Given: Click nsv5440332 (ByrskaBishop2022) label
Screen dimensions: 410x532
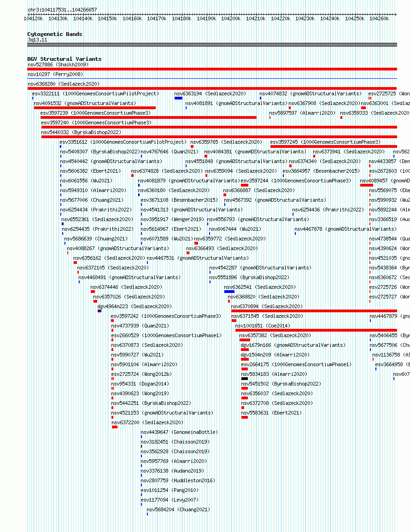Looking at the screenshot, I should pos(81,132).
